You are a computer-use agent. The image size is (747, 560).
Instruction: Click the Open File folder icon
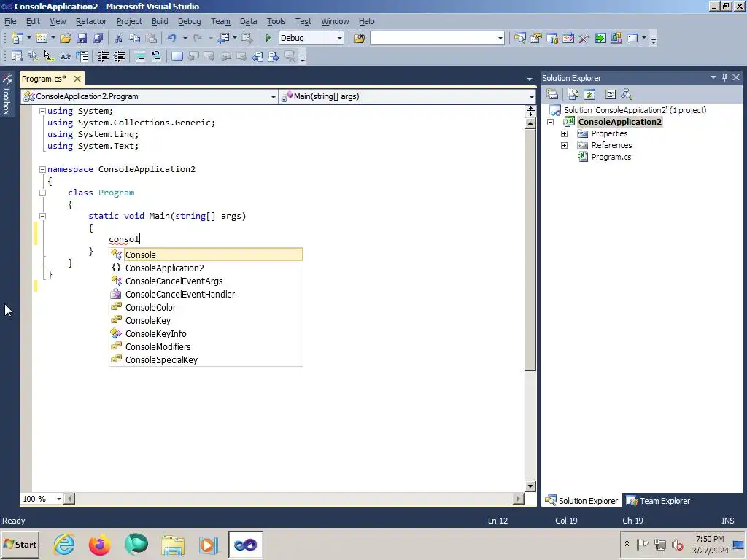(66, 38)
